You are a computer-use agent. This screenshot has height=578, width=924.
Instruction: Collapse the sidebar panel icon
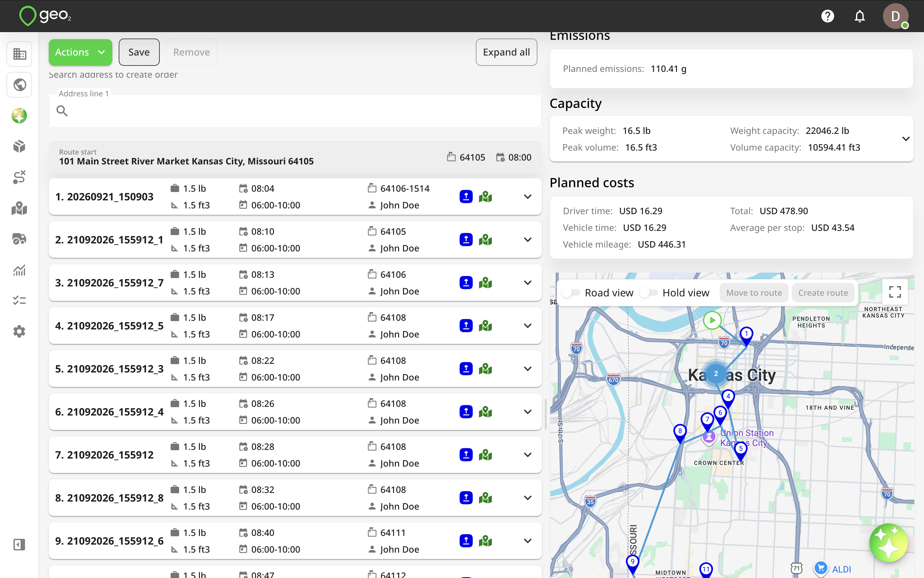[x=20, y=544]
